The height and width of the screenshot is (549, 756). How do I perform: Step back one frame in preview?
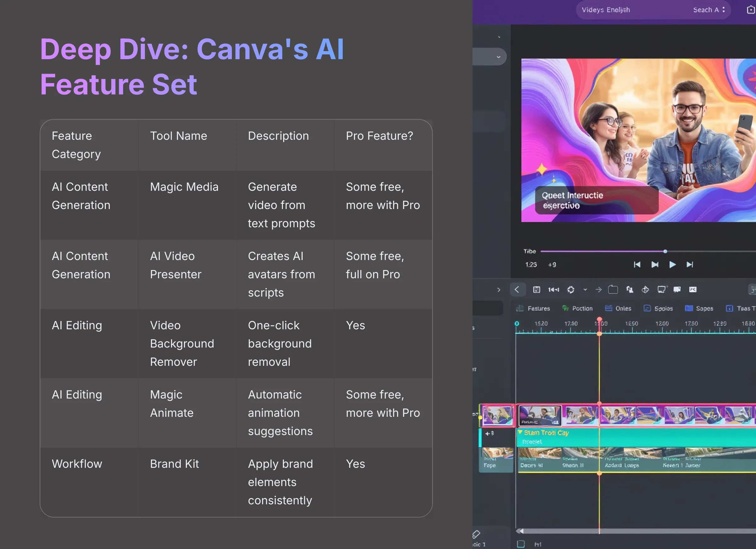click(x=655, y=264)
